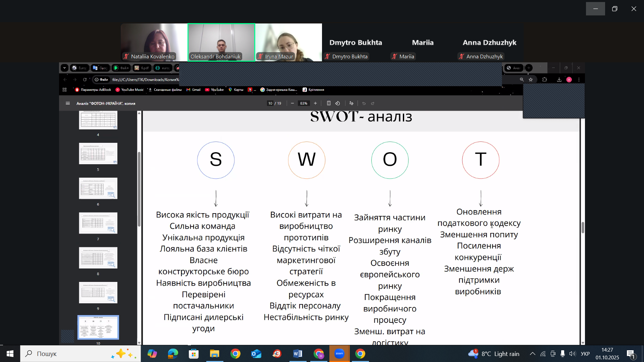Open the YouTube Music bookmark
This screenshot has width=644, height=362.
(x=129, y=89)
